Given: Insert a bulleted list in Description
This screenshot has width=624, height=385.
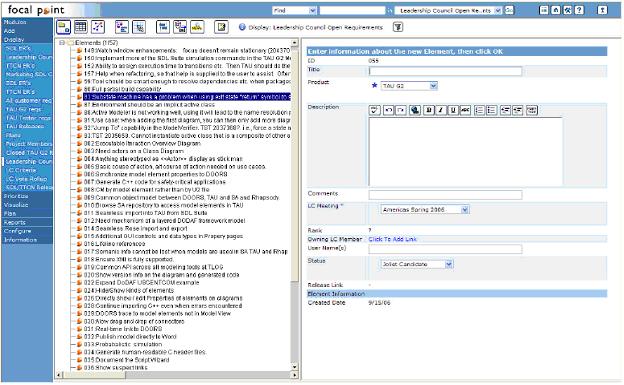Looking at the screenshot, I should pyautogui.click(x=492, y=110).
